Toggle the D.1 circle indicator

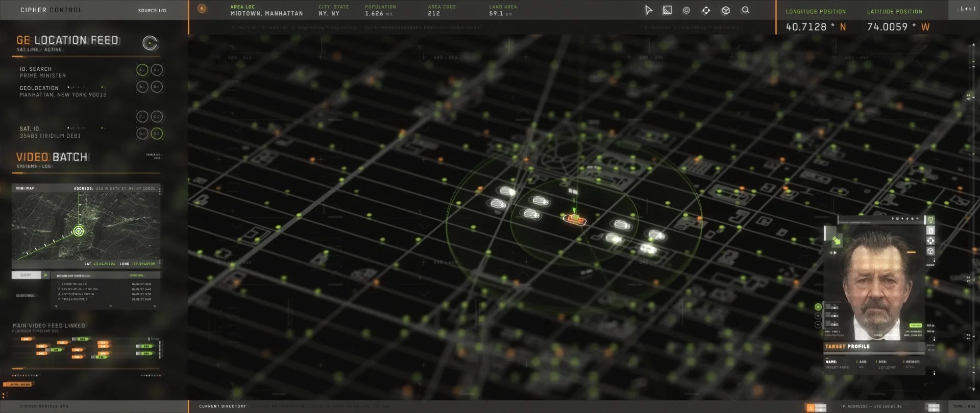[x=142, y=134]
